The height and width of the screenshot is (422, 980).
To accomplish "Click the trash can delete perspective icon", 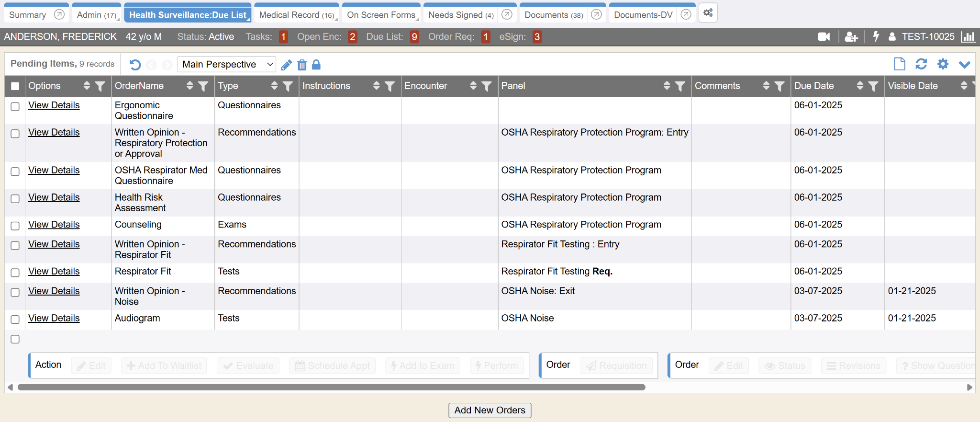I will click(x=302, y=65).
